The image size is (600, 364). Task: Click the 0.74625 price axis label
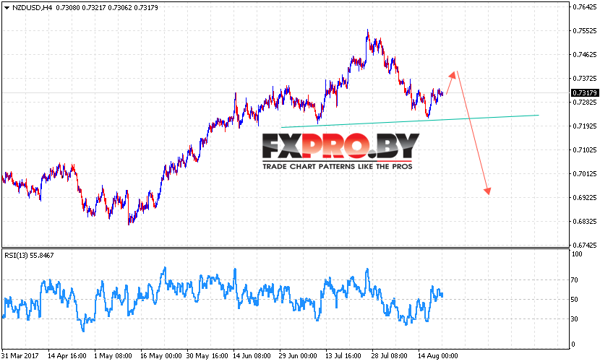(x=584, y=55)
